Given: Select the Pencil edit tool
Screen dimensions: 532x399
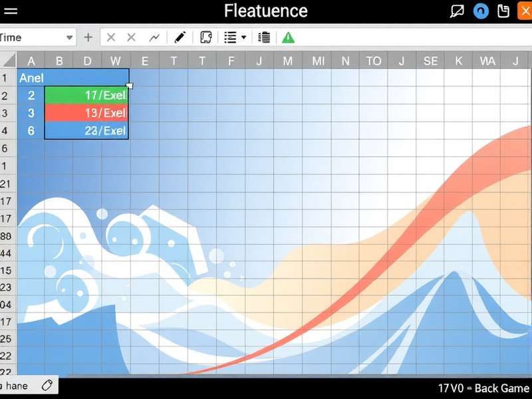Looking at the screenshot, I should (x=180, y=37).
